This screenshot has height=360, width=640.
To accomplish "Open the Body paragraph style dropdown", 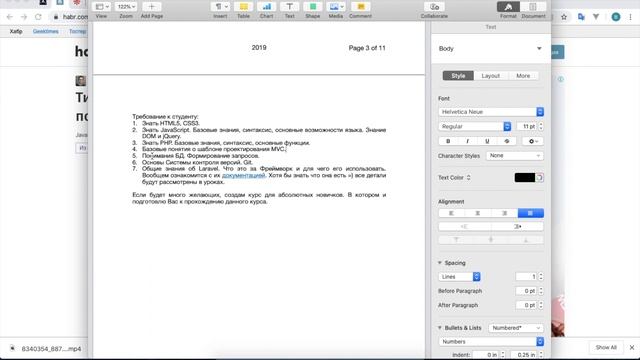I will (x=491, y=49).
